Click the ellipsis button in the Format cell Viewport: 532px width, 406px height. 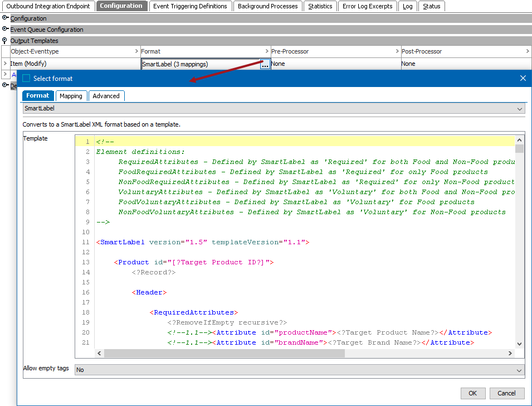coord(265,64)
